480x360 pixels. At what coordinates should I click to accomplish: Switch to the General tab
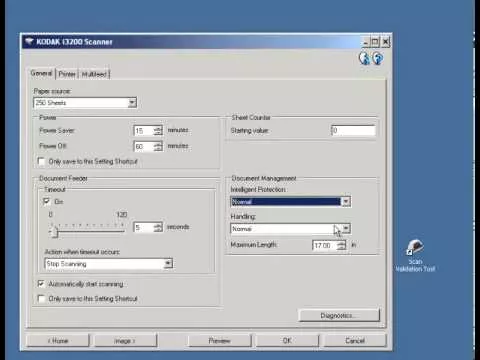(41, 73)
